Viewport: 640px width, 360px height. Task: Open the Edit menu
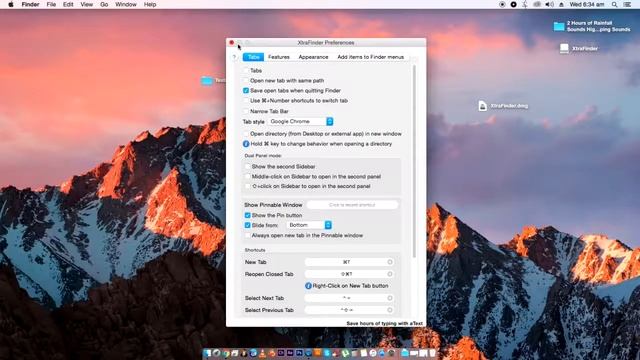(68, 4)
